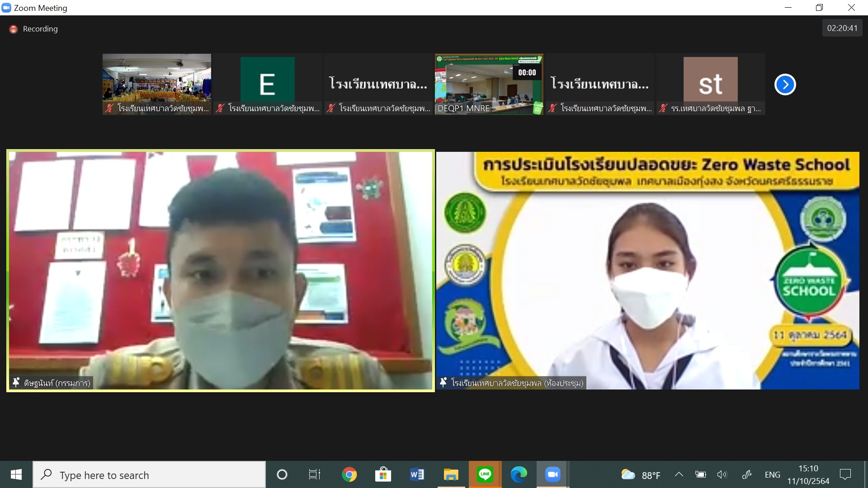Click pin icon on right speaker video
Image resolution: width=868 pixels, height=488 pixels.
click(x=443, y=383)
